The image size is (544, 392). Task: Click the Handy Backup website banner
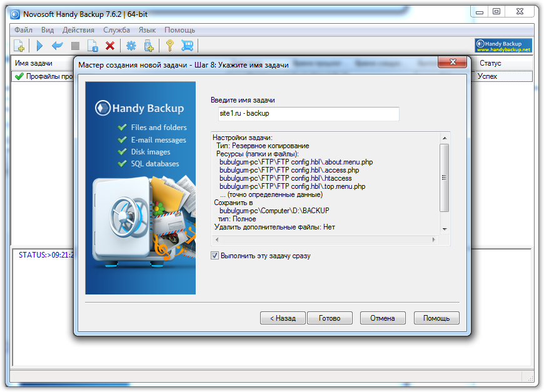pyautogui.click(x=503, y=46)
